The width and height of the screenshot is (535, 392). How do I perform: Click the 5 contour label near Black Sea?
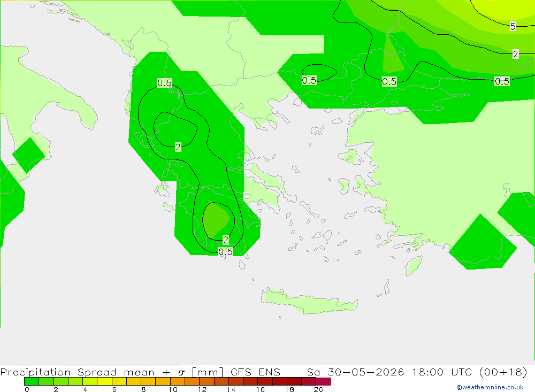(513, 26)
